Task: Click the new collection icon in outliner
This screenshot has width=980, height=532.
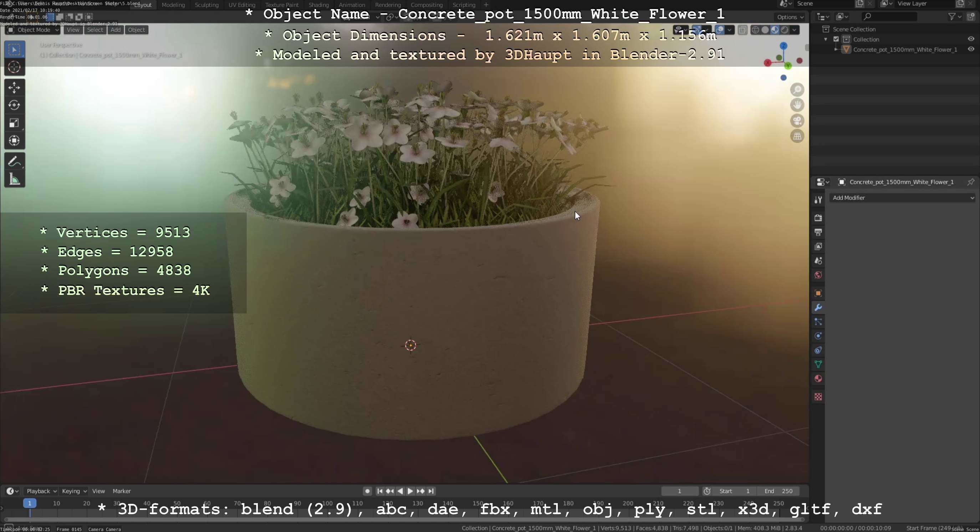Action: pos(971,16)
